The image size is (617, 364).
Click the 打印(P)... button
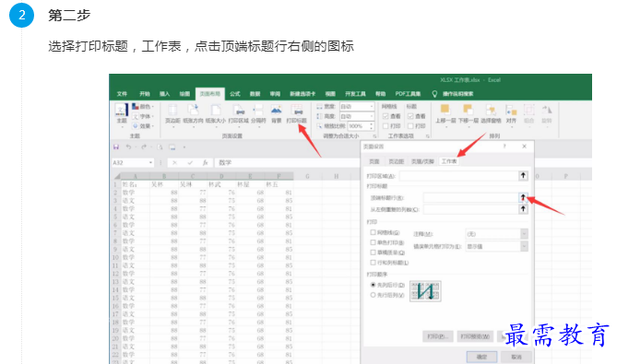coord(437,336)
